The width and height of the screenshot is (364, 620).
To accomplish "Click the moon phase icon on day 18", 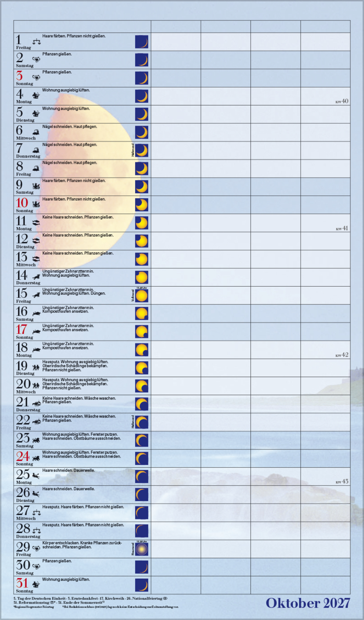I will click(142, 350).
